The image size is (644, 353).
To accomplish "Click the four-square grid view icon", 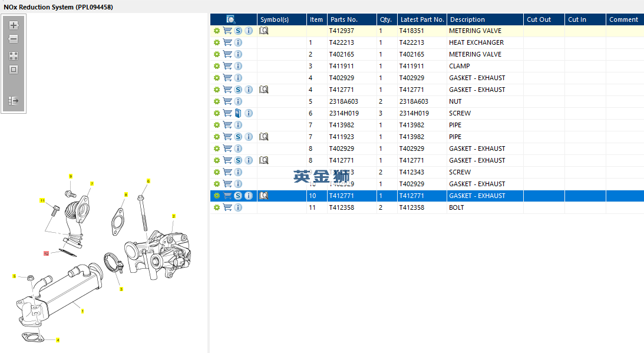I will 14,56.
